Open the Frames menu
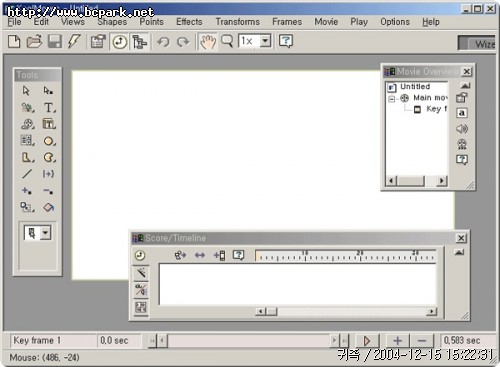The width and height of the screenshot is (500, 367). tap(287, 22)
